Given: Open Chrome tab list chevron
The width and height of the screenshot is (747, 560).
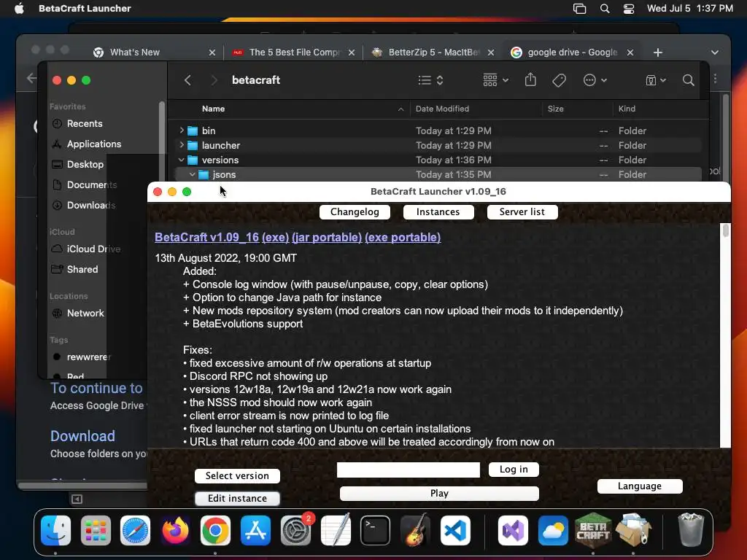Looking at the screenshot, I should (714, 52).
